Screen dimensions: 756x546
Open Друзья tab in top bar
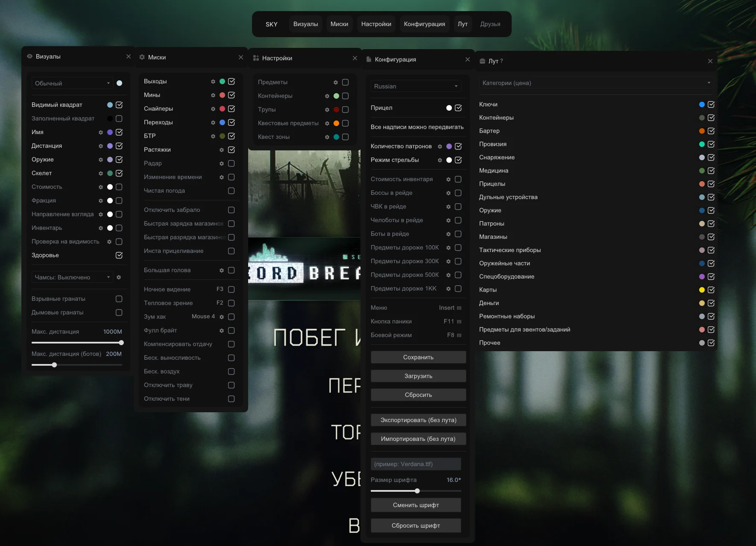490,24
